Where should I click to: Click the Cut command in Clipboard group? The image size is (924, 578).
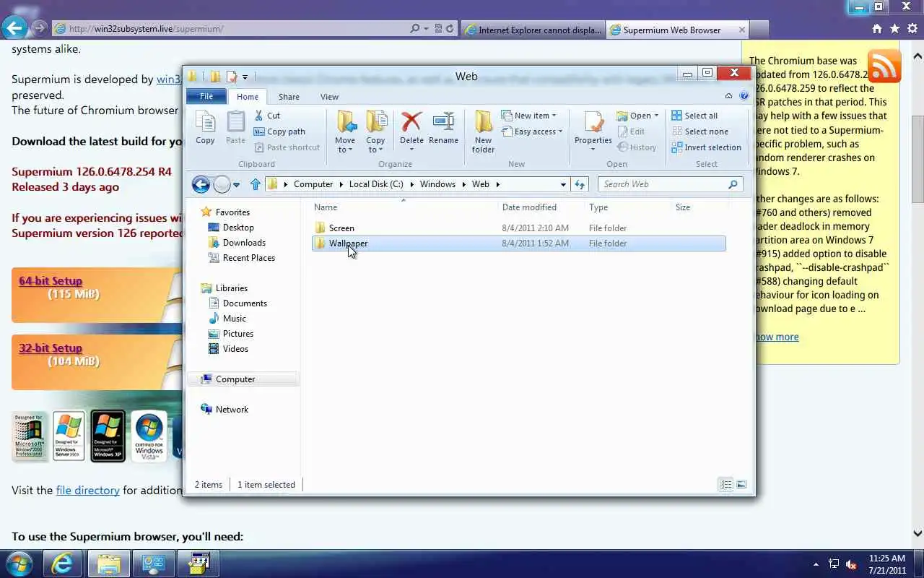(267, 116)
